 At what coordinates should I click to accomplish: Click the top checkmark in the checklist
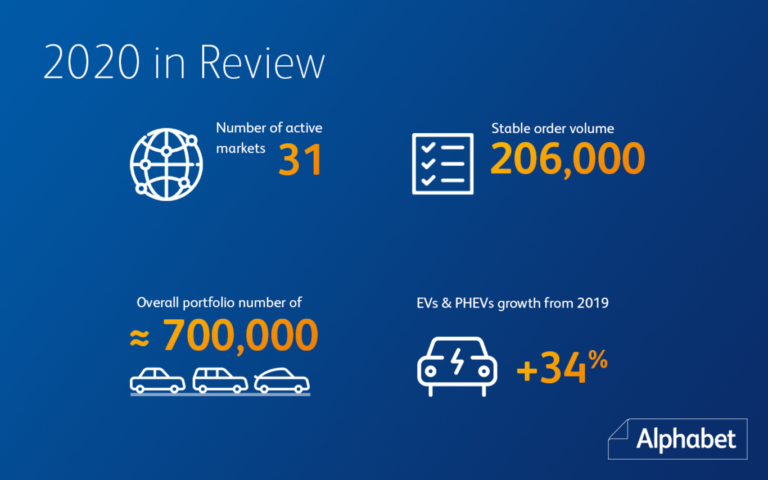[429, 145]
